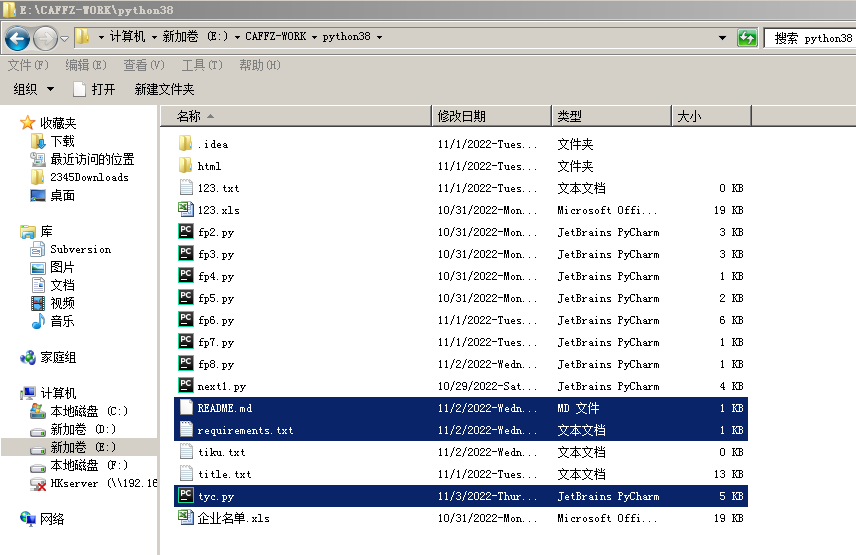
Task: Click the 新建文件夹 button
Action: 164,89
